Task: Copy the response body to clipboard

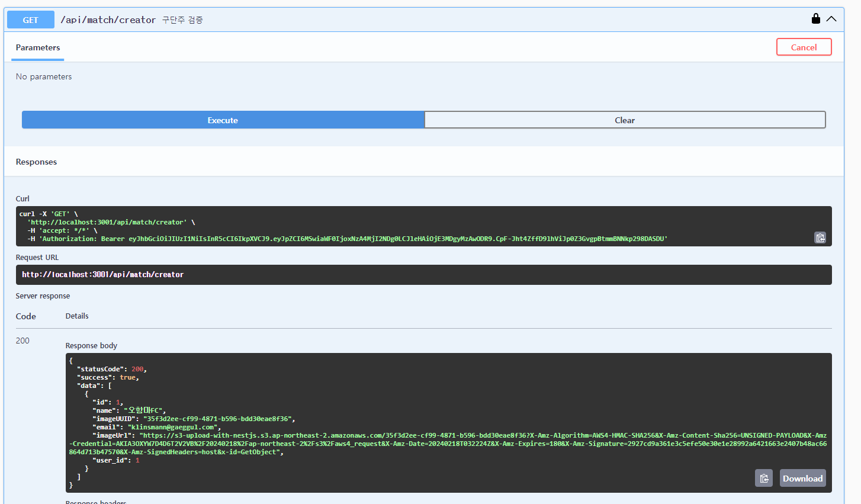Action: click(x=764, y=478)
